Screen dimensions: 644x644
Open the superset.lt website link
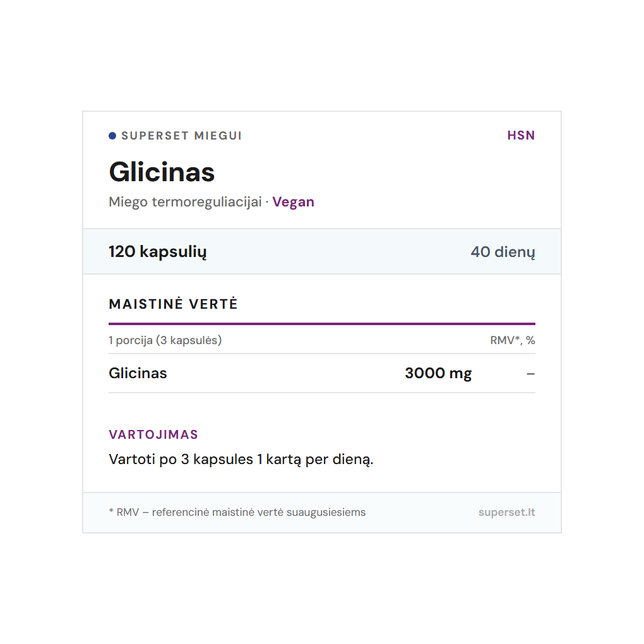point(506,512)
